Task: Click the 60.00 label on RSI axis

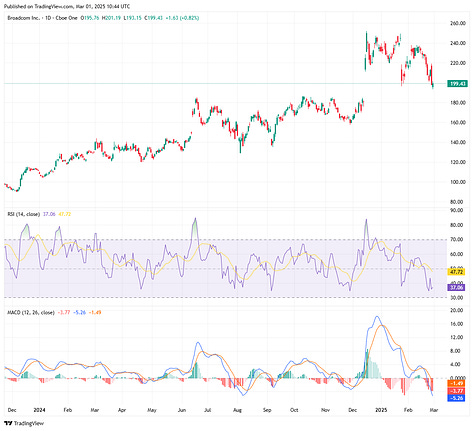Action: tap(456, 254)
